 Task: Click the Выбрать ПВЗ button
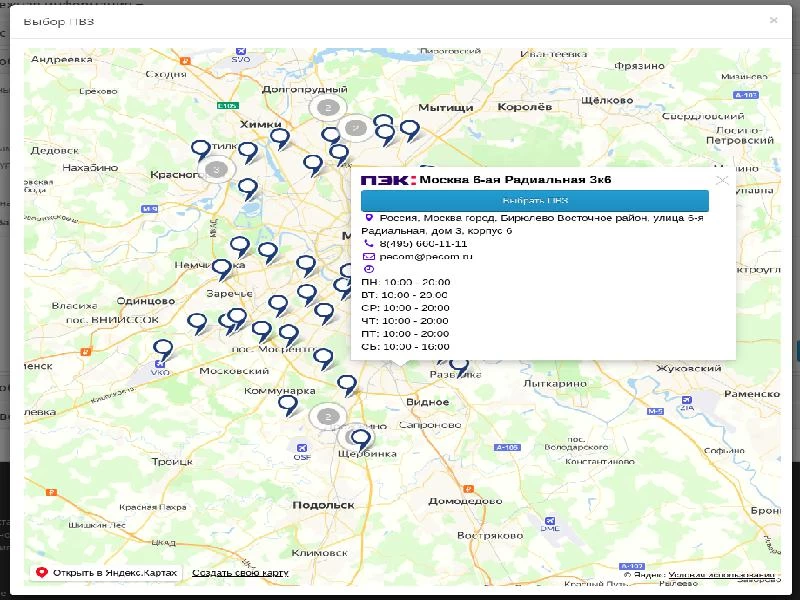535,201
